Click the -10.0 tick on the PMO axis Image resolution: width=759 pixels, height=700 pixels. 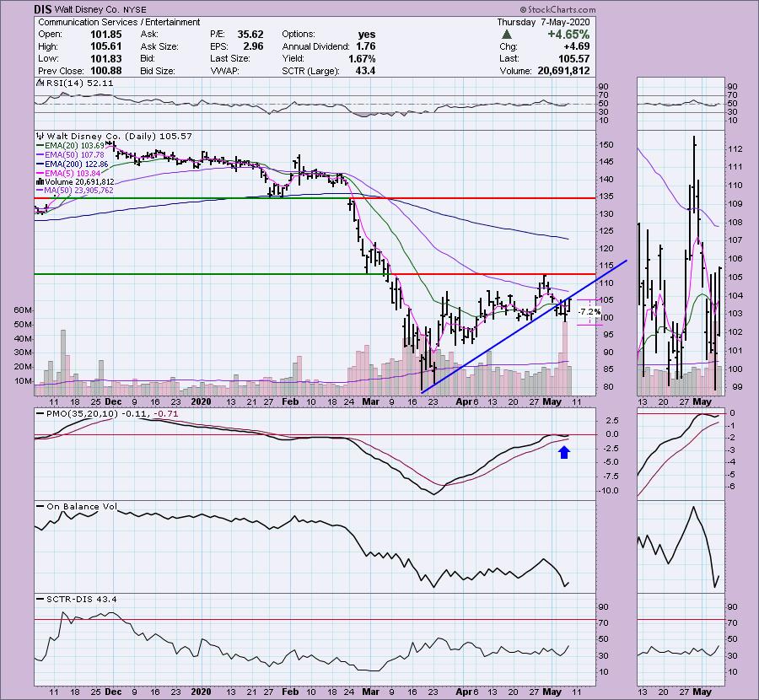click(609, 490)
